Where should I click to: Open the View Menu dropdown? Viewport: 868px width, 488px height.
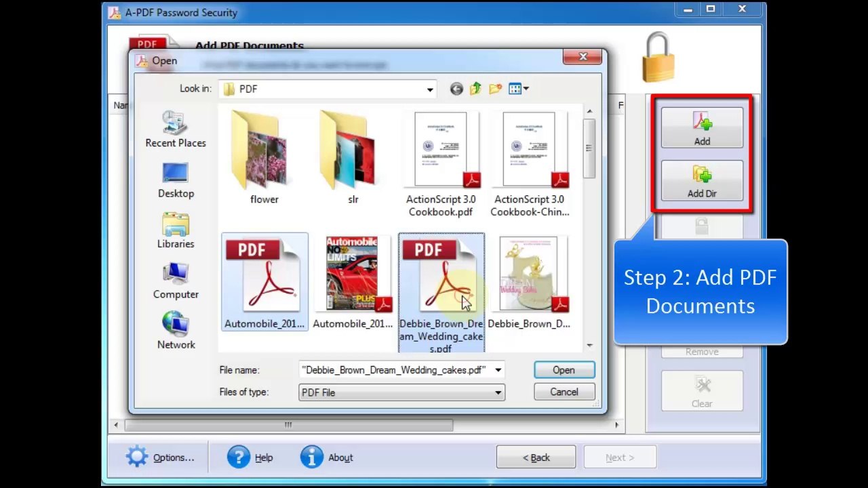point(518,89)
